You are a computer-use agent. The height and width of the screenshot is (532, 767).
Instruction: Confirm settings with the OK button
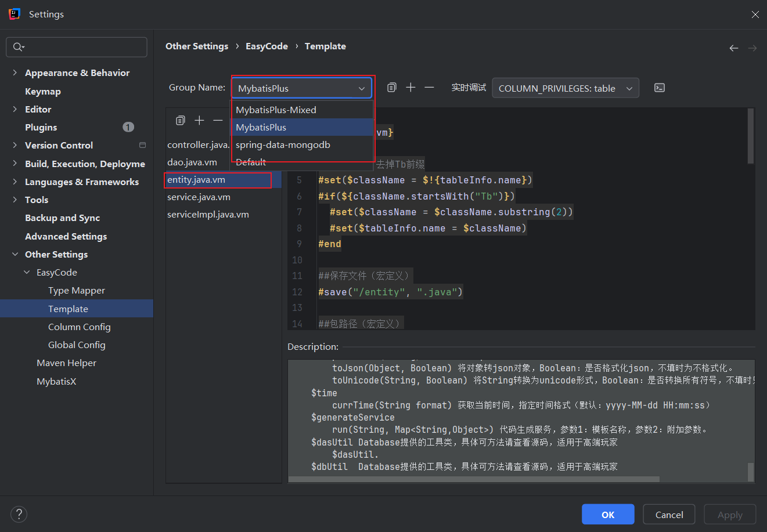(608, 514)
